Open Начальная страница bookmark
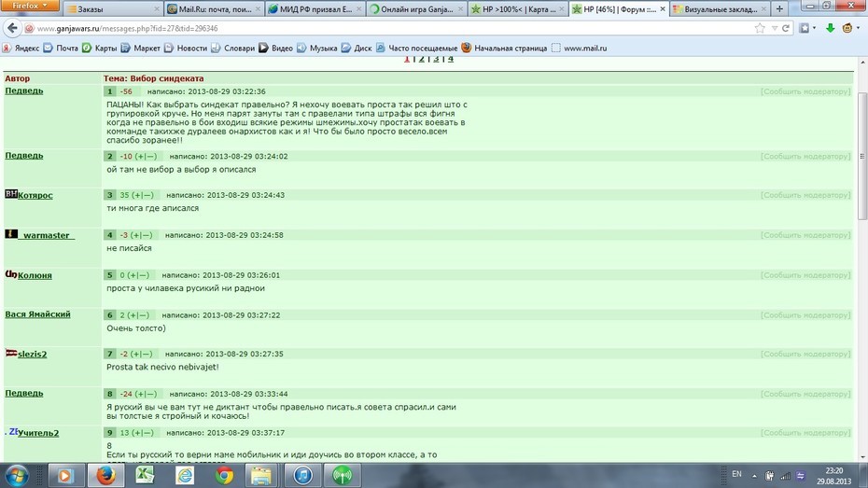The width and height of the screenshot is (868, 488). point(504,49)
